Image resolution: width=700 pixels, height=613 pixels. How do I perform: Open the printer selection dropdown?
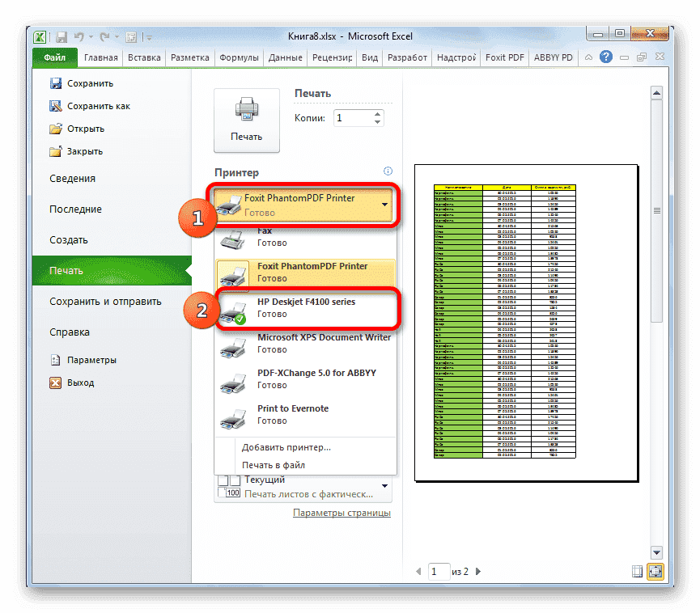point(386,205)
